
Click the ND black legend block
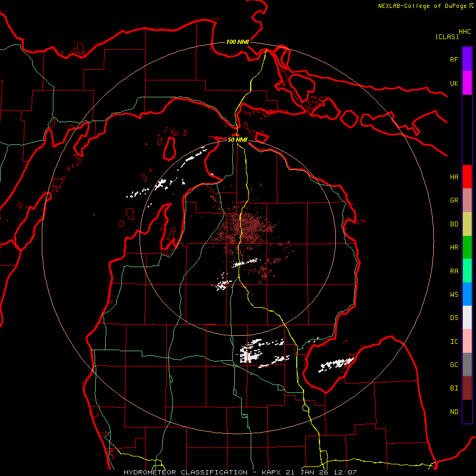pos(467,411)
